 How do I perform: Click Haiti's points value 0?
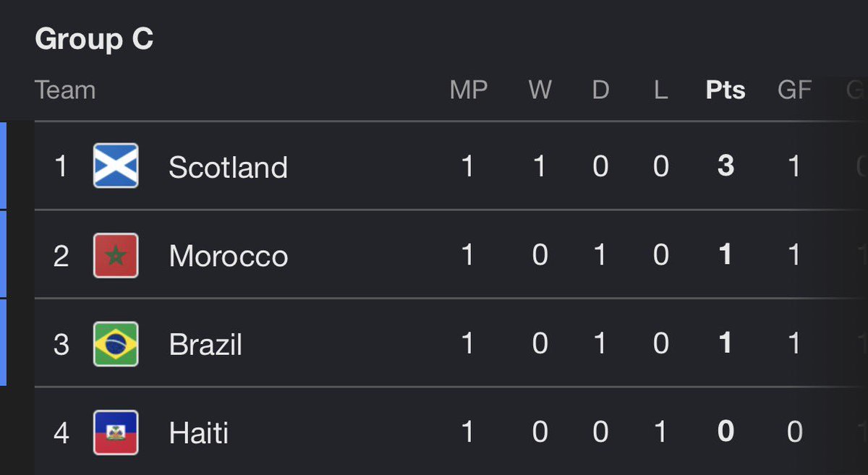[x=726, y=433]
